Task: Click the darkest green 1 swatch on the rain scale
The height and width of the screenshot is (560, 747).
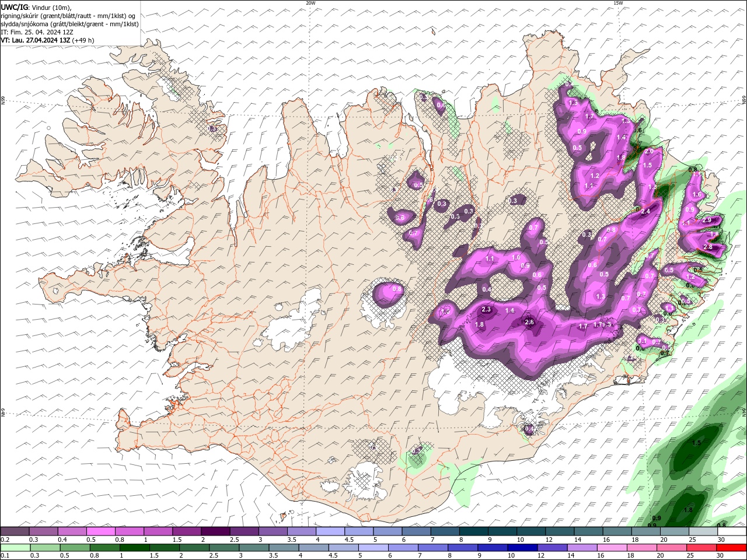Action: tap(135, 548)
